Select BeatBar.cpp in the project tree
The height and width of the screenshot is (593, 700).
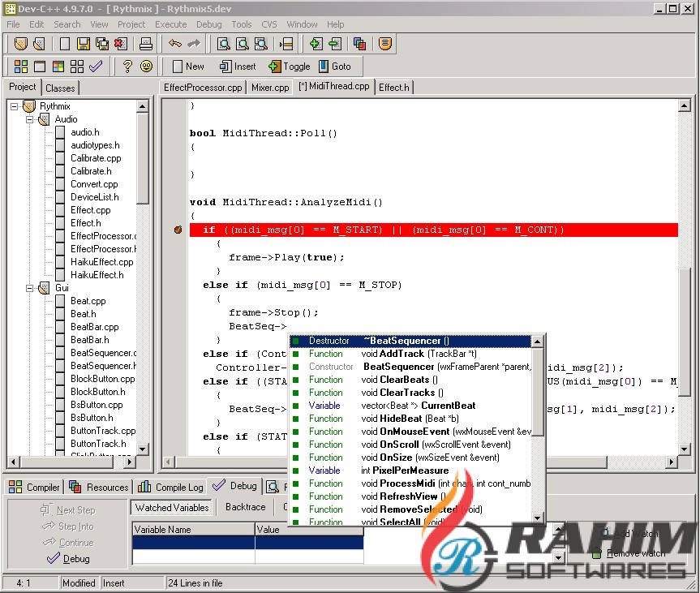pyautogui.click(x=95, y=327)
